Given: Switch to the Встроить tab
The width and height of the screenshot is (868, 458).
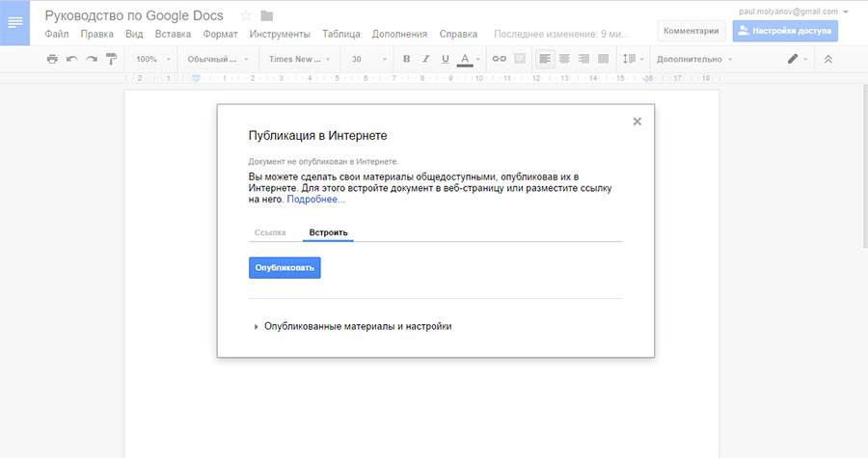Looking at the screenshot, I should coord(328,232).
